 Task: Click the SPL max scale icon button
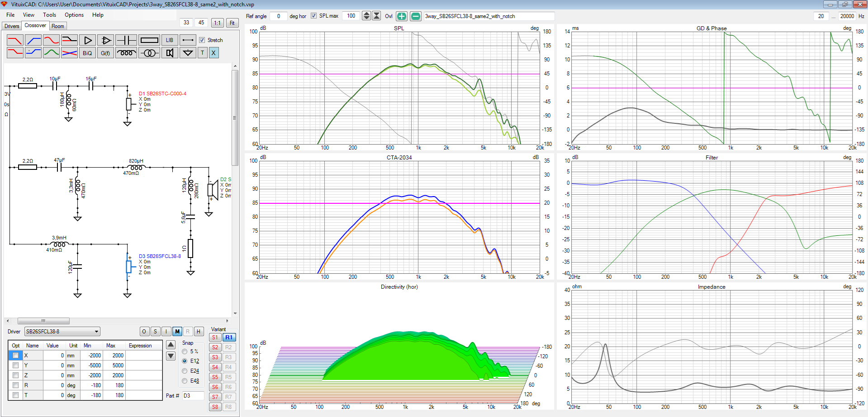pyautogui.click(x=376, y=16)
